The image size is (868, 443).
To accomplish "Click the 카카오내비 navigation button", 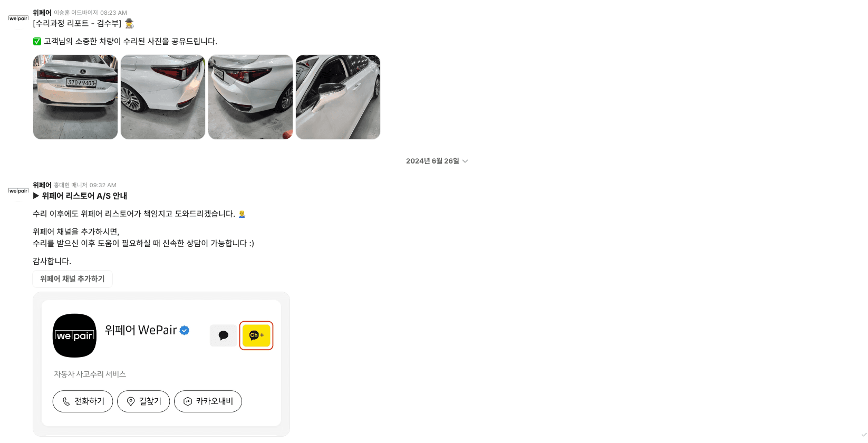I will 208,401.
